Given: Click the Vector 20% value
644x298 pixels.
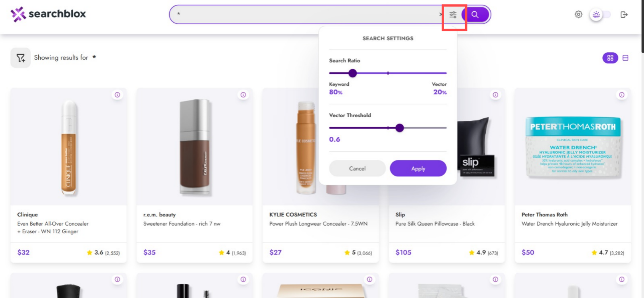Looking at the screenshot, I should tap(440, 92).
